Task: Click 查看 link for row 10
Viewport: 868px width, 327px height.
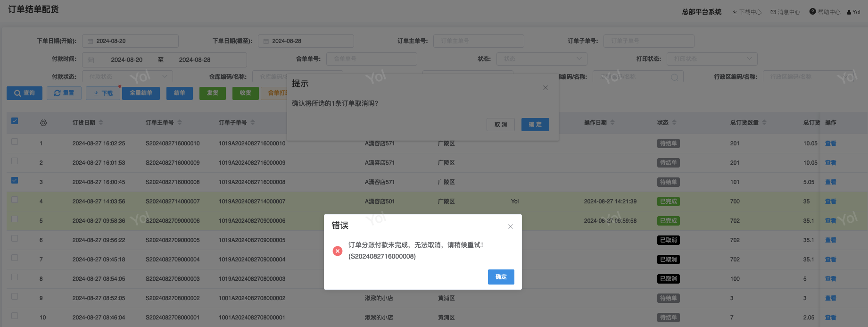Action: [830, 318]
